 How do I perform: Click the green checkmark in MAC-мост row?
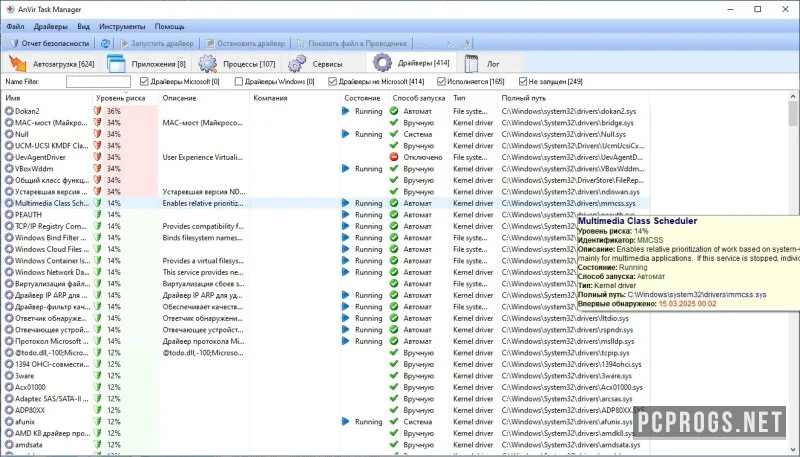click(x=394, y=123)
